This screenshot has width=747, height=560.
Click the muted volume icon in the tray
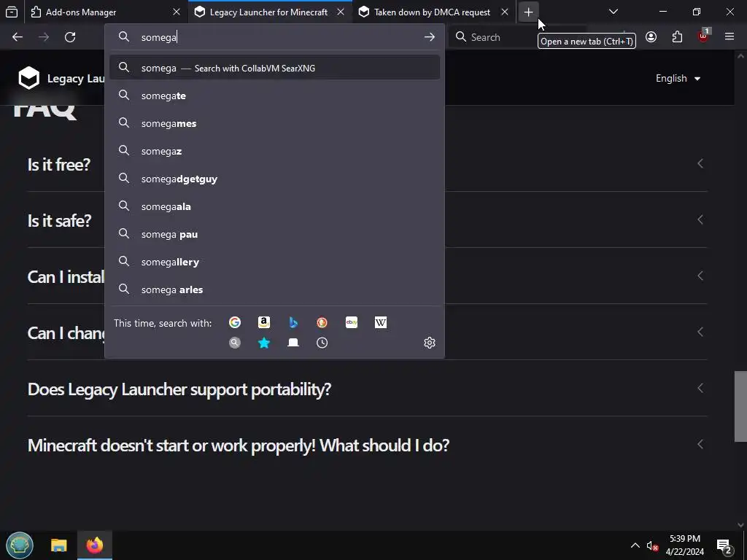pos(652,545)
